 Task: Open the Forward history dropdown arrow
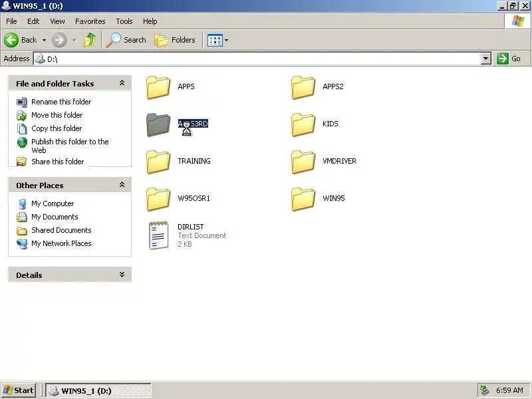coord(74,40)
